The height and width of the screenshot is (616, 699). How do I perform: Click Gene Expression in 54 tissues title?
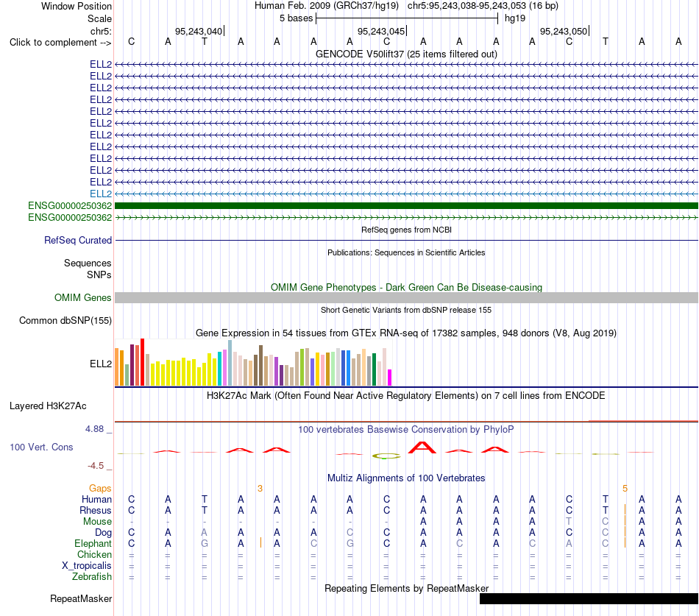point(406,333)
